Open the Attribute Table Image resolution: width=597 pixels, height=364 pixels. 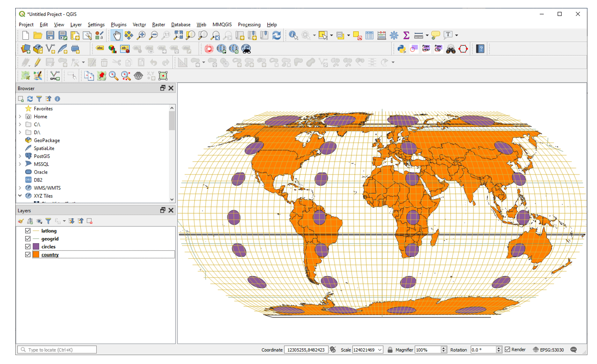click(369, 35)
